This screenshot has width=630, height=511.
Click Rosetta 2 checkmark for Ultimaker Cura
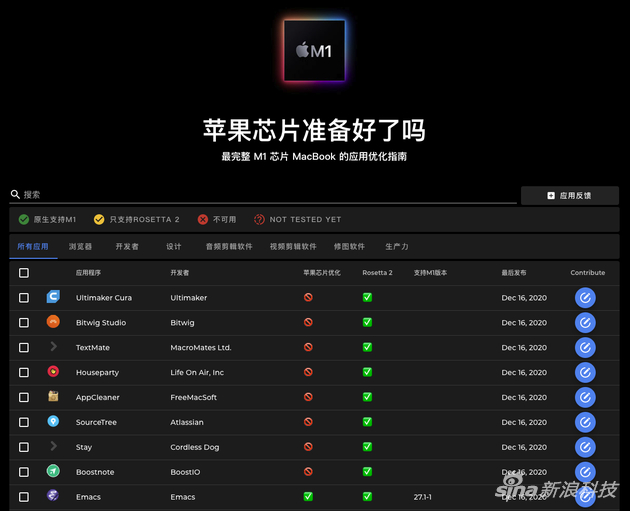(x=367, y=297)
